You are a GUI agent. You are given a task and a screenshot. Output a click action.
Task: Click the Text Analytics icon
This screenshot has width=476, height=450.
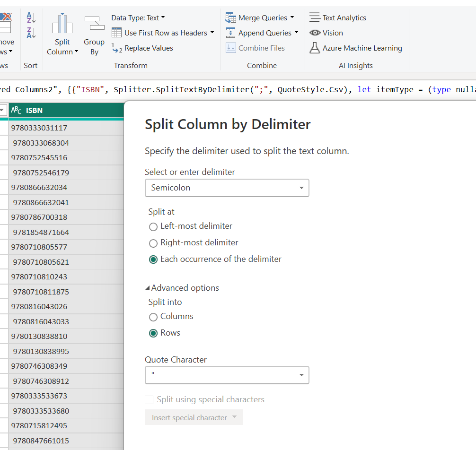point(315,17)
